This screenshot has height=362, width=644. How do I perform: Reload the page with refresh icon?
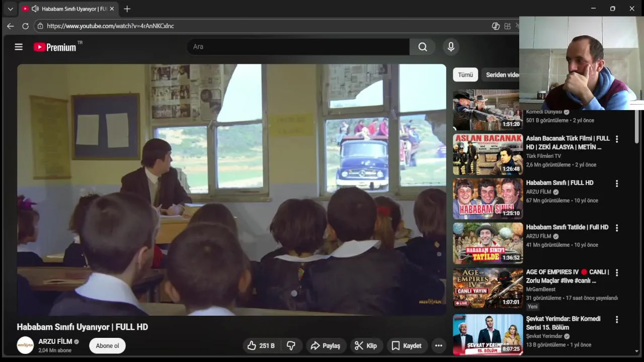[x=25, y=26]
